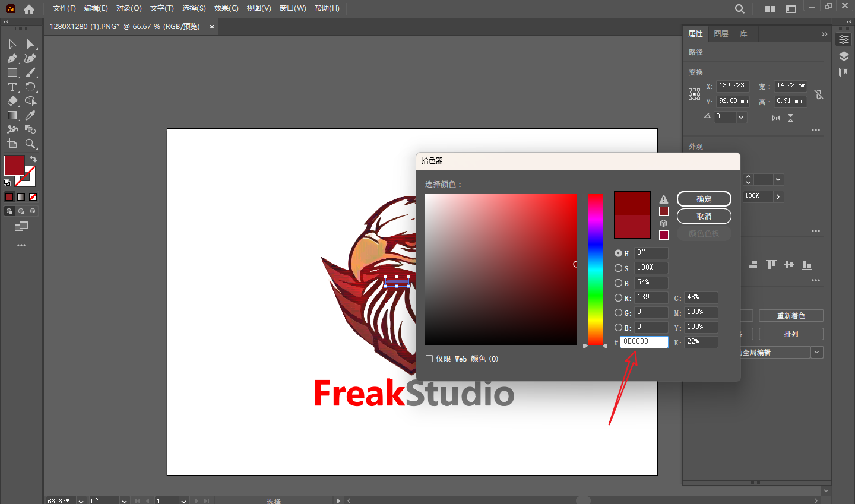This screenshot has width=855, height=504.
Task: Flip selection vertically in Transform section
Action: [790, 118]
